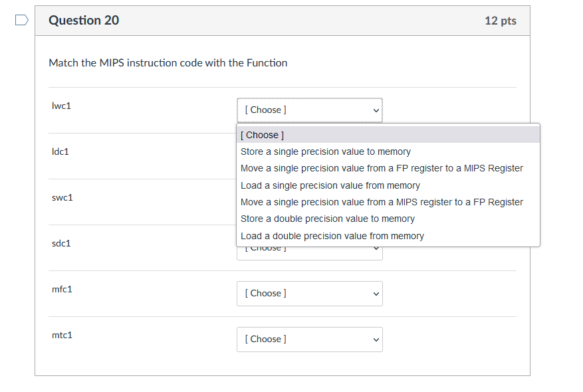Select "Store a double precision value to memory"

(327, 218)
